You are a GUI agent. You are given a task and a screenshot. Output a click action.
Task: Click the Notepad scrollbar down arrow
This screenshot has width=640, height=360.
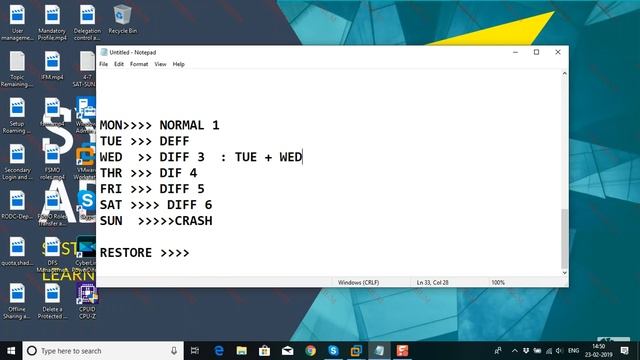[x=564, y=273]
